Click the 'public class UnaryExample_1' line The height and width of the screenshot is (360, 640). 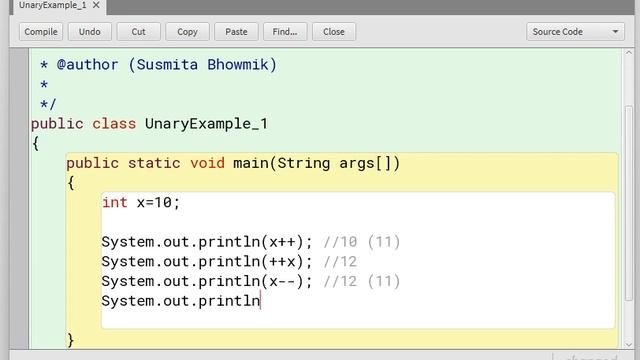click(x=149, y=124)
